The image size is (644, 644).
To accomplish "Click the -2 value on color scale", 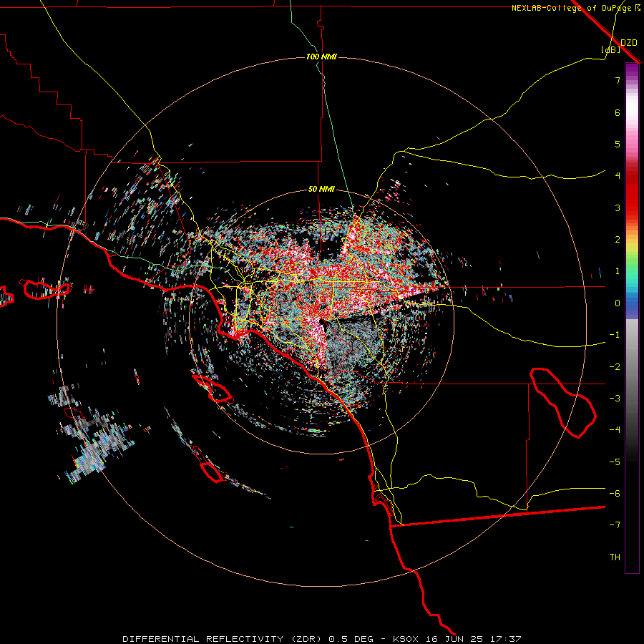I will [615, 367].
